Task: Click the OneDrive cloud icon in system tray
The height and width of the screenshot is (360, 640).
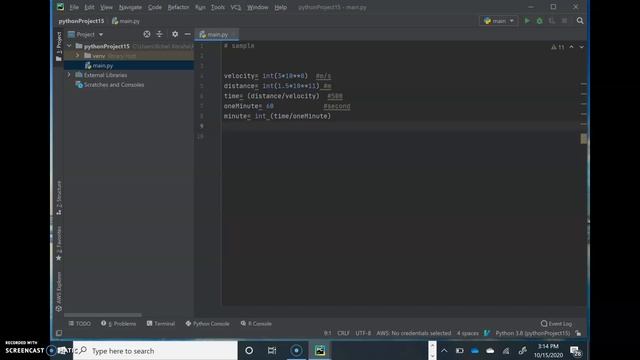Action: tap(475, 351)
